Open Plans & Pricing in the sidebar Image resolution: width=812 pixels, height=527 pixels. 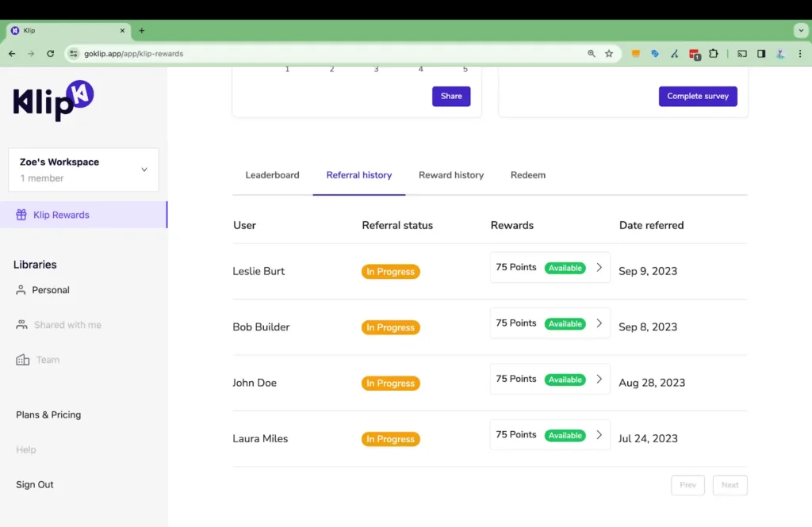click(48, 414)
